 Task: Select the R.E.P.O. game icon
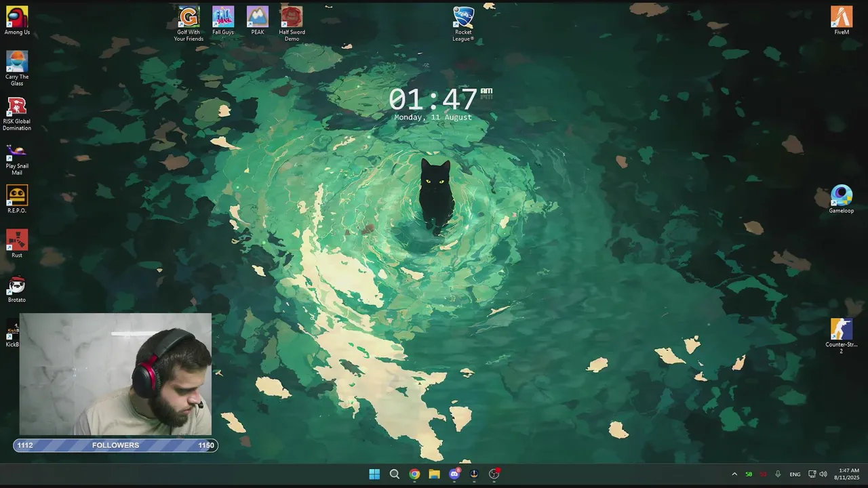(x=17, y=199)
